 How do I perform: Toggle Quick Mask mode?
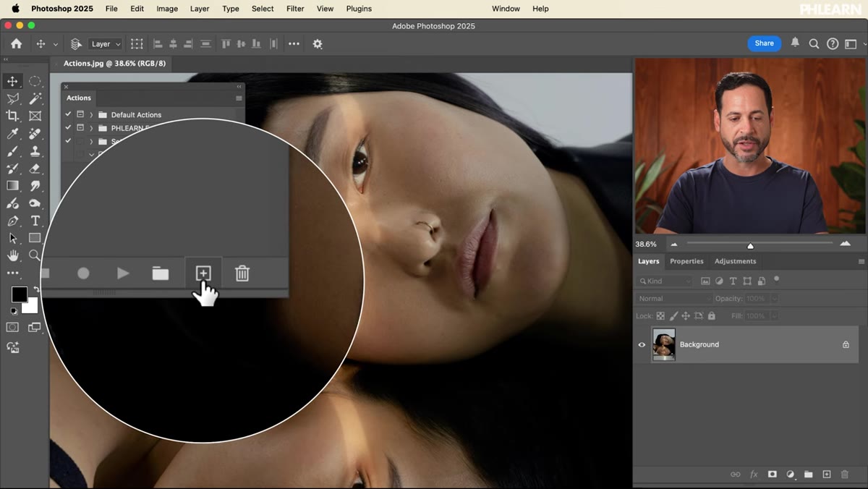pyautogui.click(x=12, y=328)
